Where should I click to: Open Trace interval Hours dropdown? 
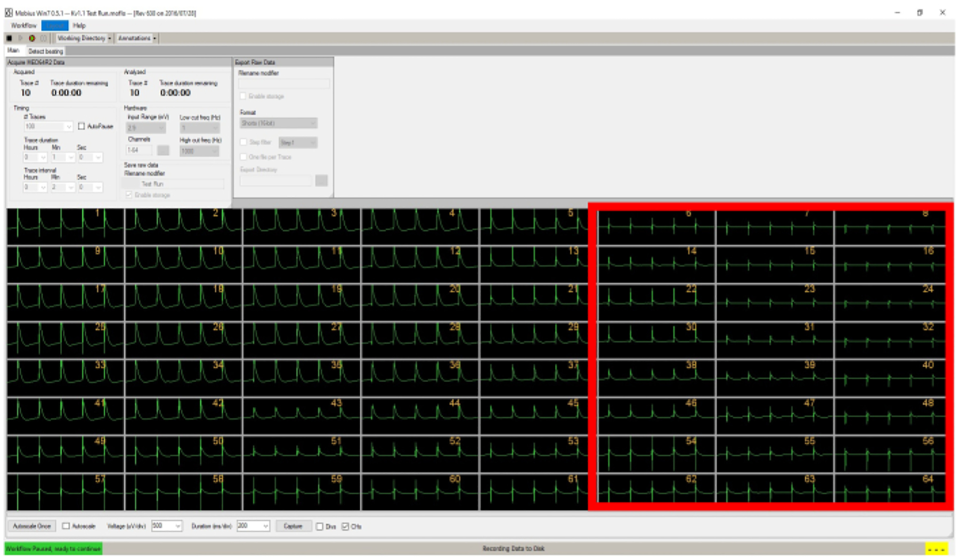(x=43, y=187)
